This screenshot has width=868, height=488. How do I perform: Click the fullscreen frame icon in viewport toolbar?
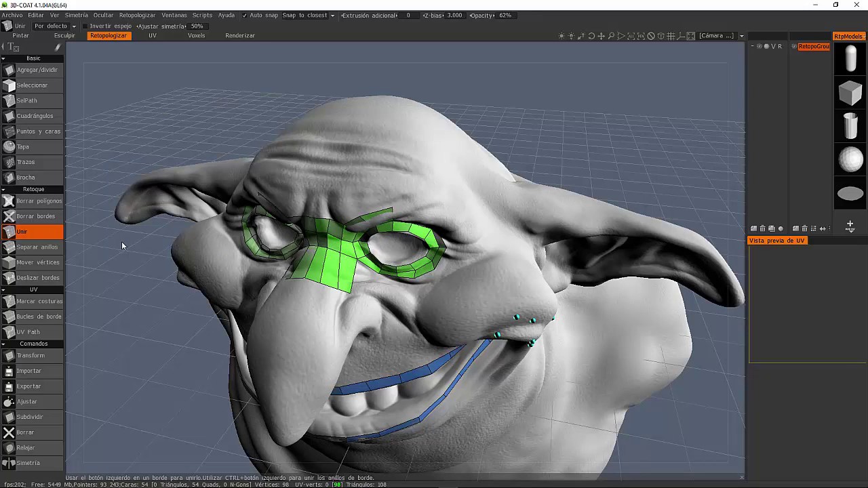(x=690, y=36)
